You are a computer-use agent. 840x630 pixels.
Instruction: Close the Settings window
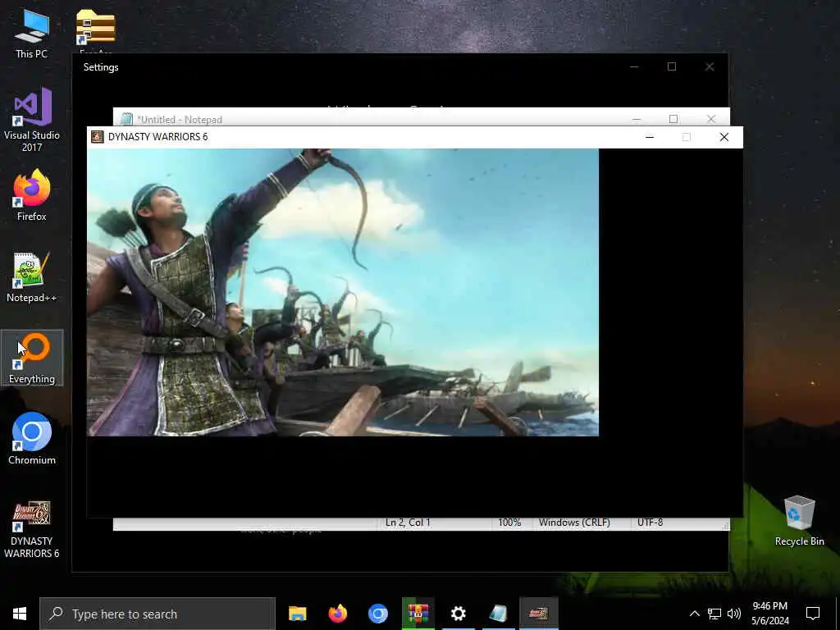click(x=710, y=67)
